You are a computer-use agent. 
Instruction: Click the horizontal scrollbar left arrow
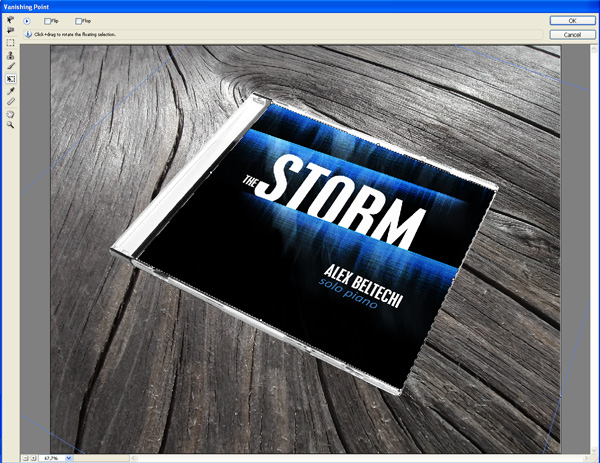(134, 458)
